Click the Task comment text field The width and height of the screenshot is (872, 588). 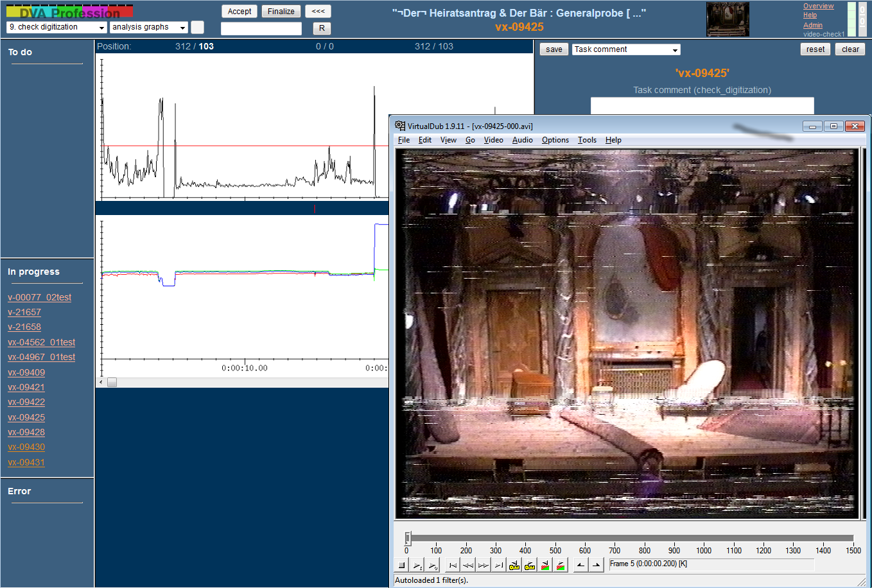tap(702, 106)
